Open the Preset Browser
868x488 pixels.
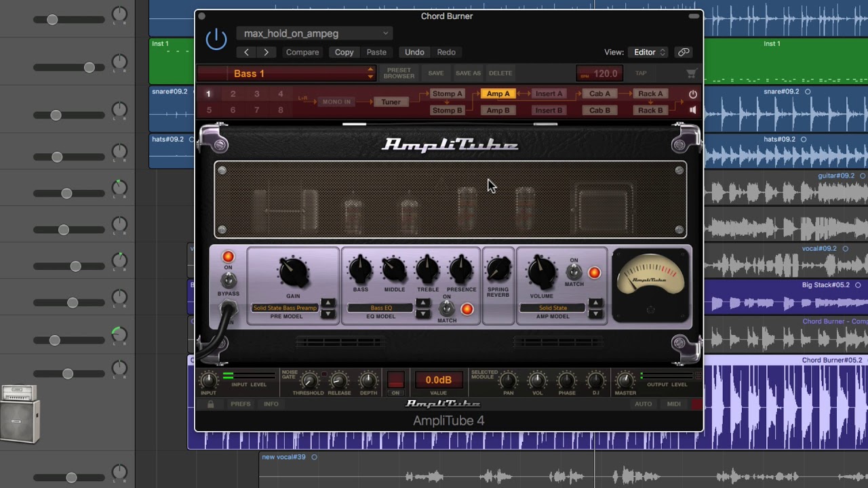[x=399, y=73]
